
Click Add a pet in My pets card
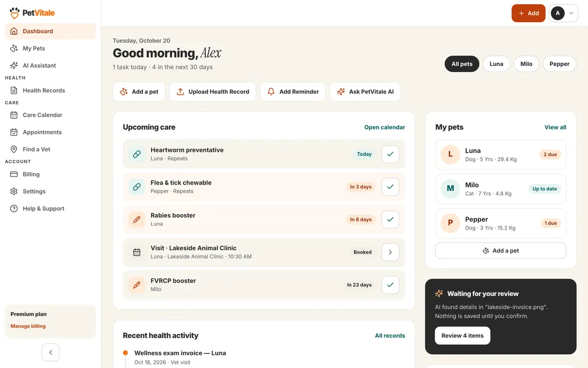[x=501, y=250]
